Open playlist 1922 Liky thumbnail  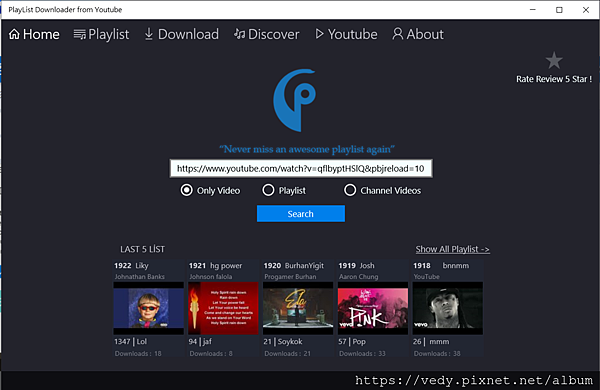[148, 308]
